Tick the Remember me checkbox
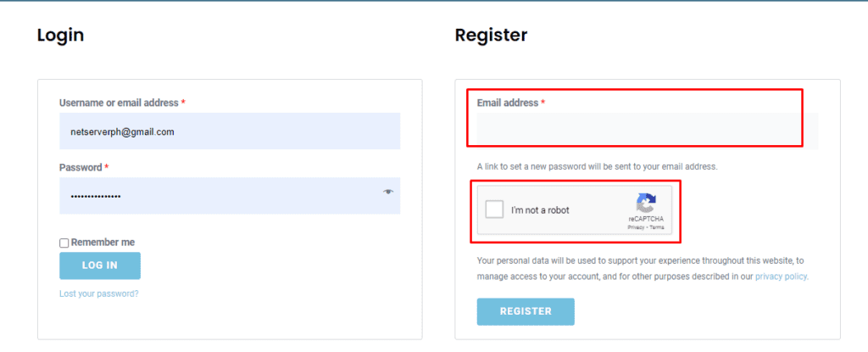This screenshot has height=352, width=868. (x=64, y=243)
